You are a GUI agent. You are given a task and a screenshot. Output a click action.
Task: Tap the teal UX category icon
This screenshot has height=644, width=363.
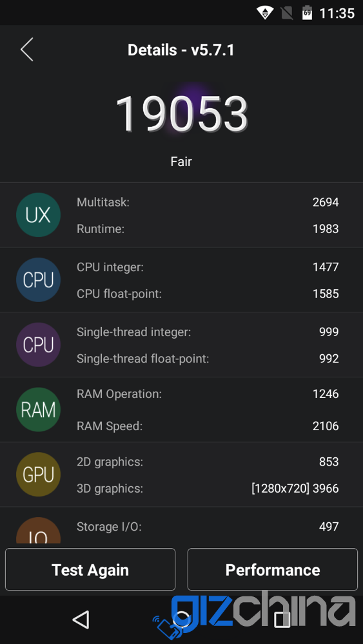pyautogui.click(x=38, y=215)
